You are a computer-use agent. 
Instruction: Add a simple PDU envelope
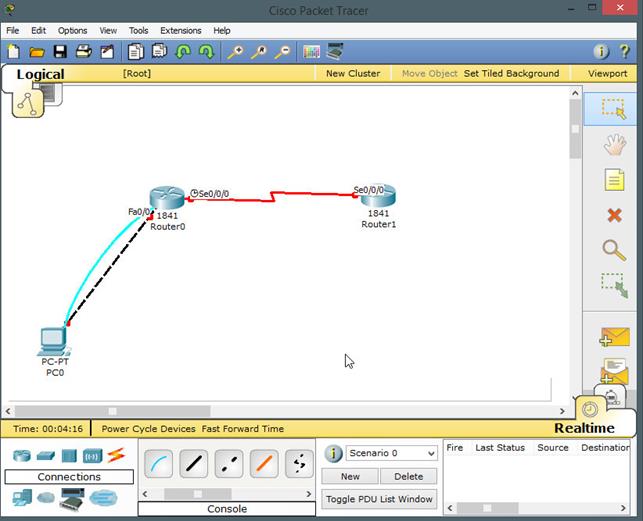click(x=614, y=337)
